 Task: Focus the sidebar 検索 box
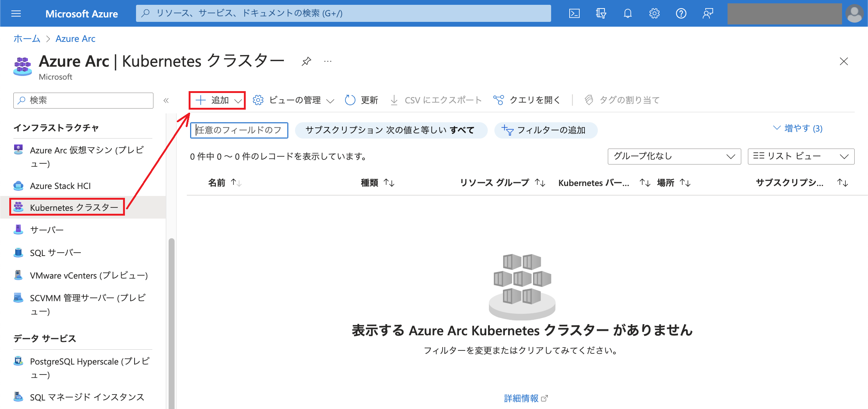click(x=83, y=100)
